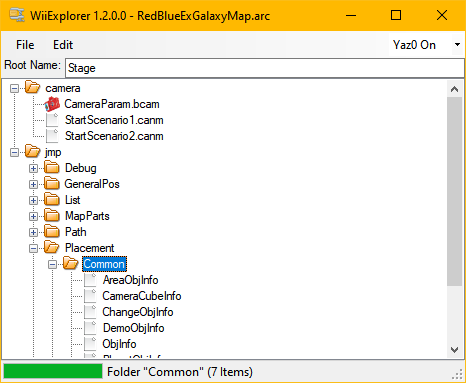Collapse the Placement folder node
The image size is (466, 383).
click(x=33, y=248)
